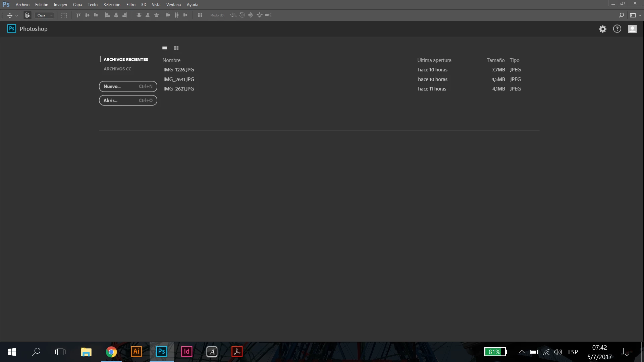
Task: Toggle the auto-select layer icon
Action: click(28, 15)
